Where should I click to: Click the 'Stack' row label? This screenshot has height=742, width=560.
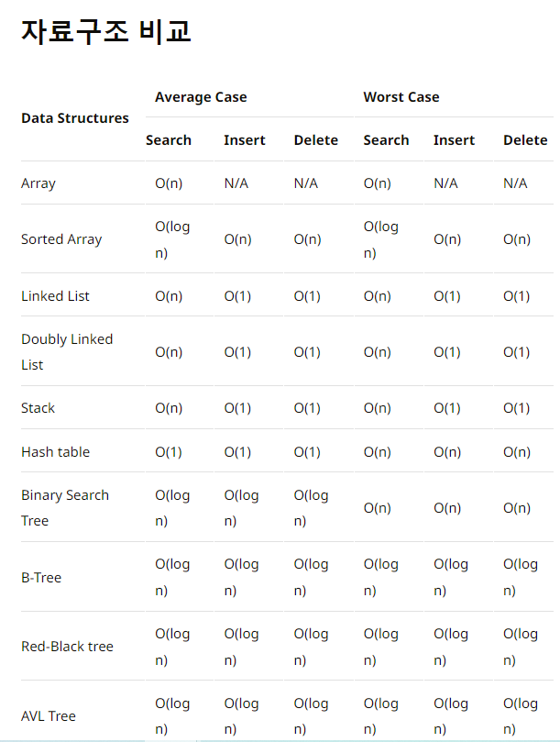click(x=38, y=408)
